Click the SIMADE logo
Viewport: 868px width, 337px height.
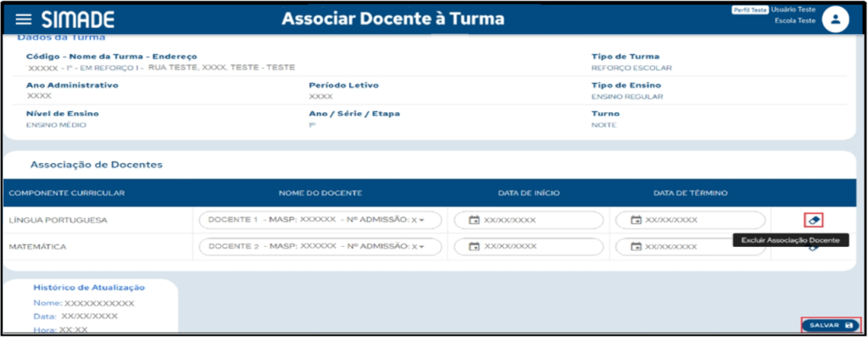click(x=77, y=20)
